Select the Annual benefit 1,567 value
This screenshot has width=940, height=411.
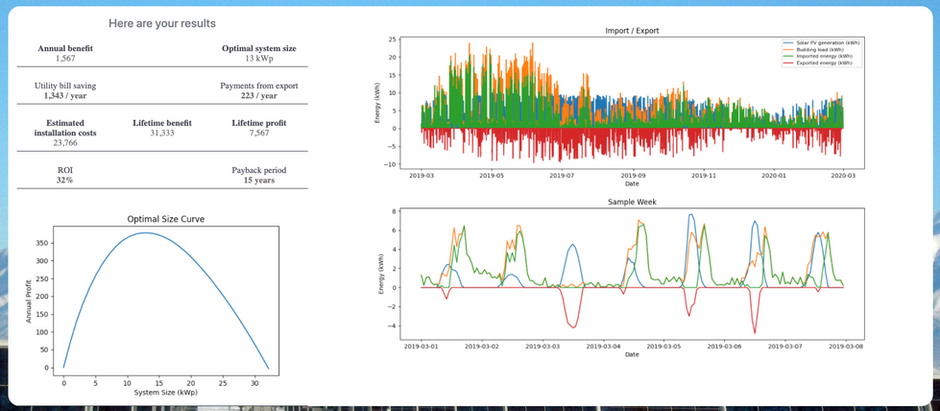click(65, 58)
